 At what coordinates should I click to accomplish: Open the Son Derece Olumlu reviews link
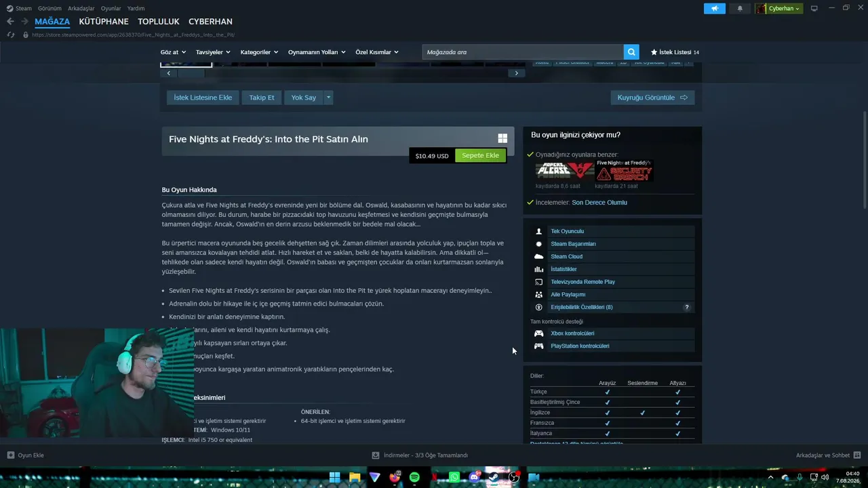click(x=599, y=203)
